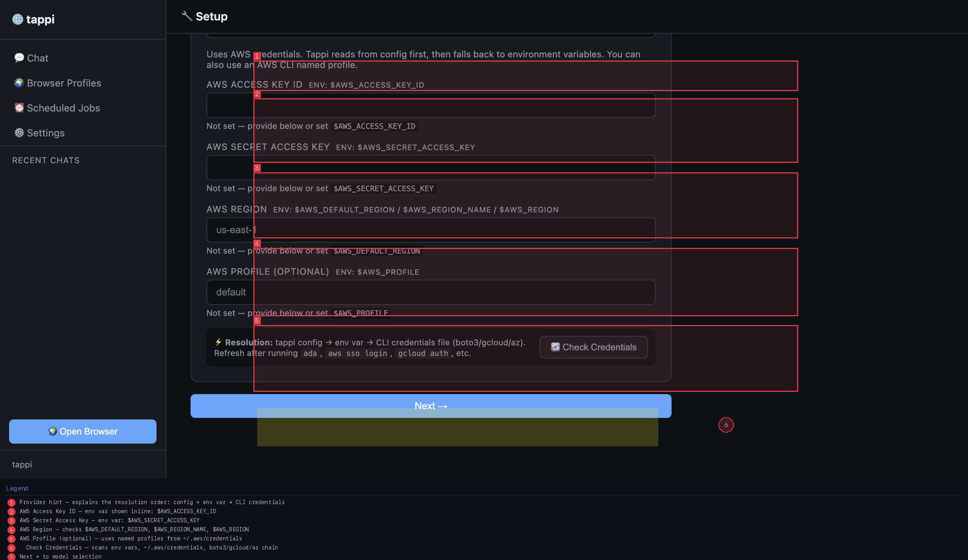Click the globe icon next to Browser Profiles

tap(19, 83)
